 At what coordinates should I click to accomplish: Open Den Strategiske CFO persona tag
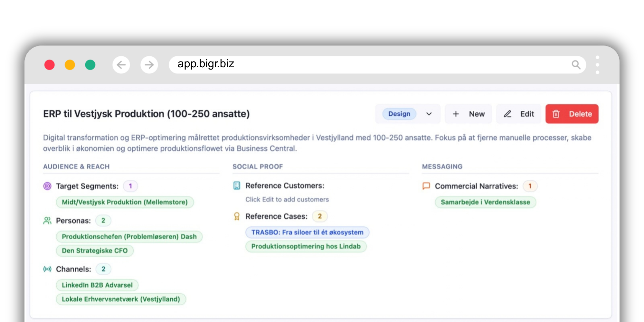click(95, 251)
